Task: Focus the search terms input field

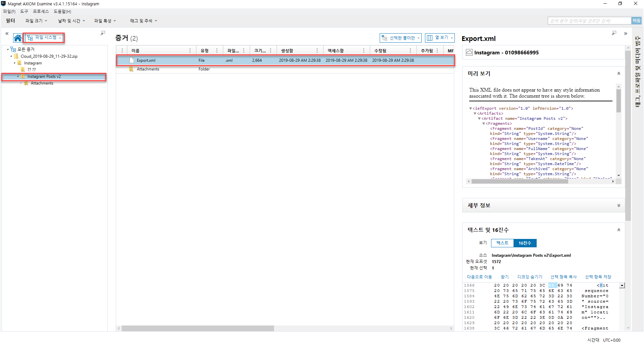Action: click(589, 21)
